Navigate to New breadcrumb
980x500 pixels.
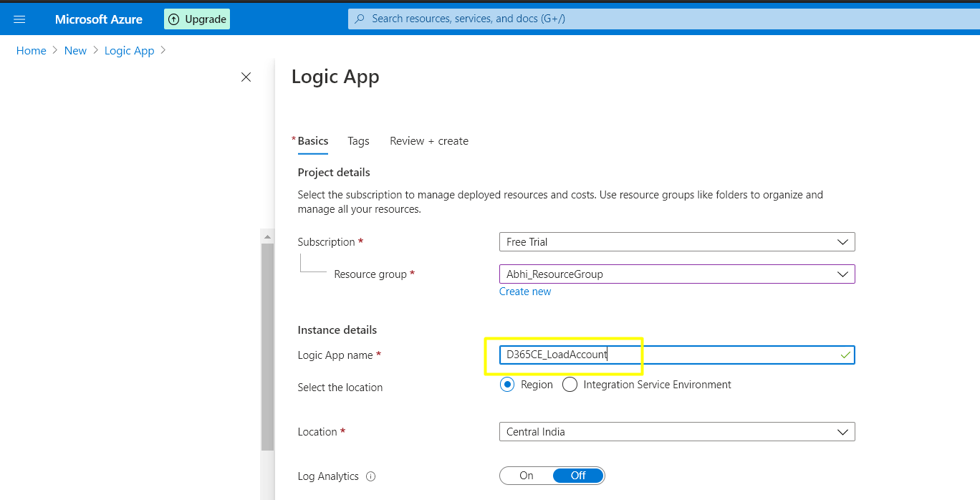pos(75,51)
